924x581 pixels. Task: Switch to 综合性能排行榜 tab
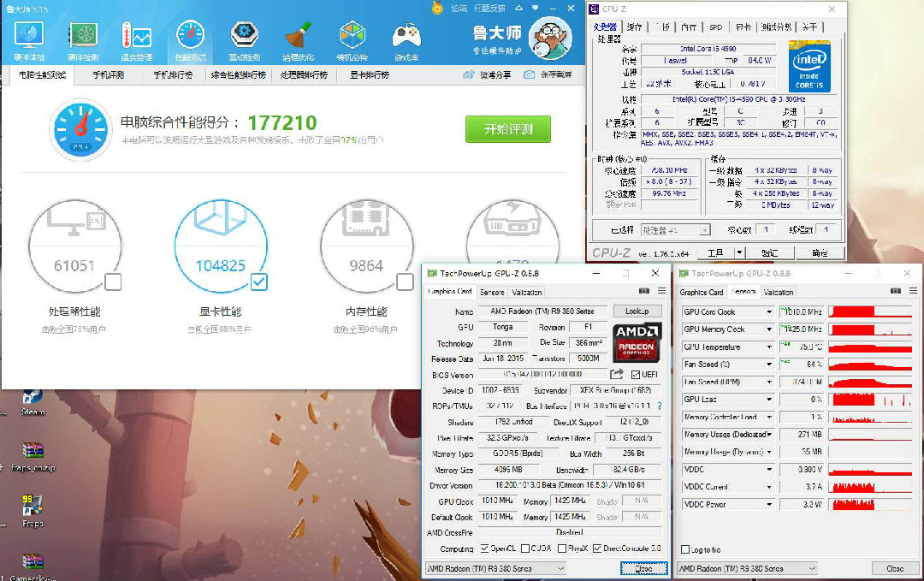click(238, 74)
